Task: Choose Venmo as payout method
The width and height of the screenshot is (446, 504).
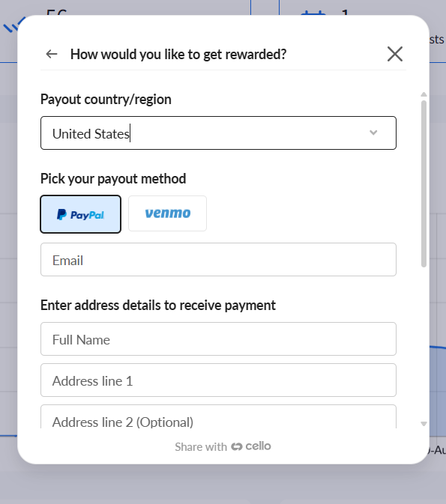Action: coord(167,213)
